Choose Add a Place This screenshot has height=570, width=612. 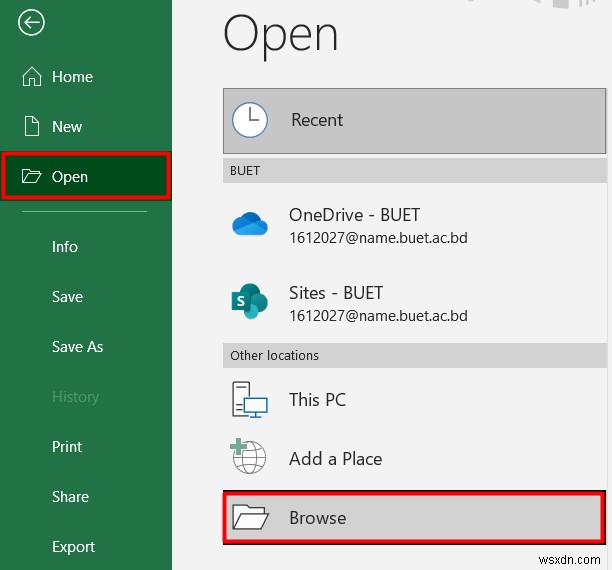(x=415, y=458)
